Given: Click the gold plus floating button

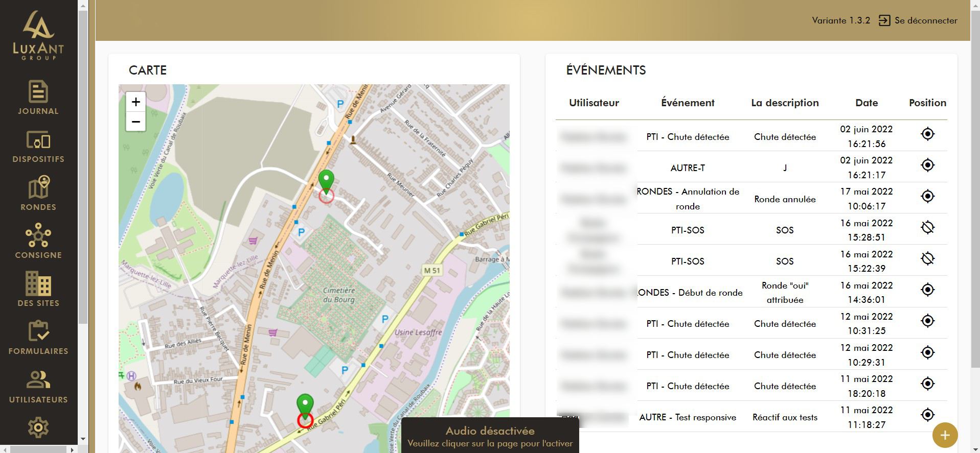Looking at the screenshot, I should [x=945, y=435].
